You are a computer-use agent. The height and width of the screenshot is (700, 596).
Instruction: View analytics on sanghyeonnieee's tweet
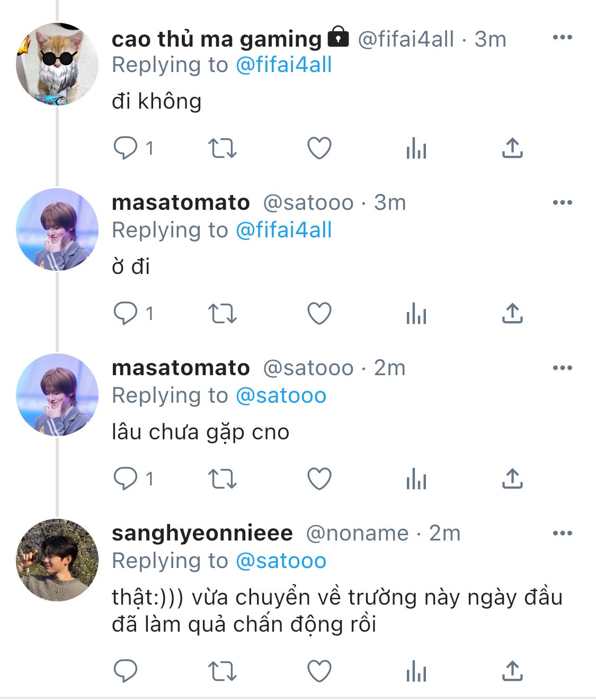point(416,671)
